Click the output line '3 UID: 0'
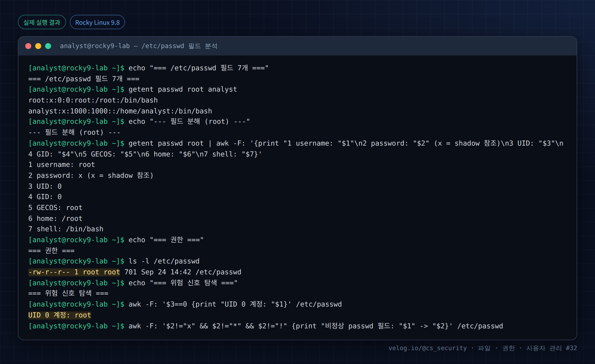Screen dimensions: 595x364 45,186
